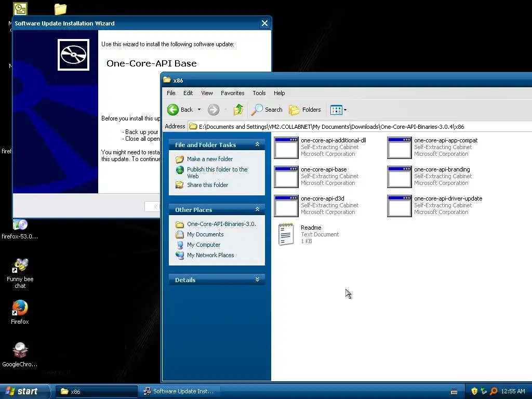This screenshot has width=532, height=399.
Task: Click Share this folder
Action: [207, 185]
